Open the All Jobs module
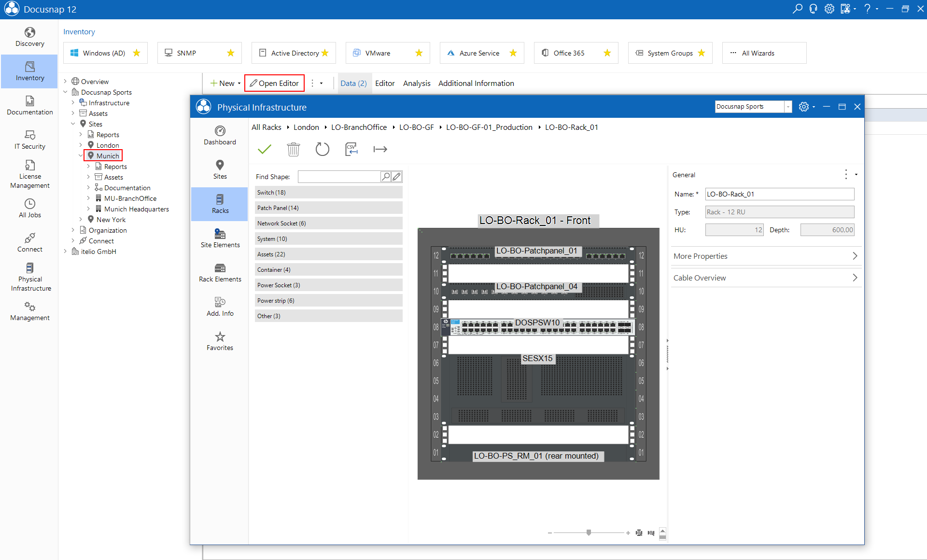This screenshot has width=927, height=560. click(29, 209)
